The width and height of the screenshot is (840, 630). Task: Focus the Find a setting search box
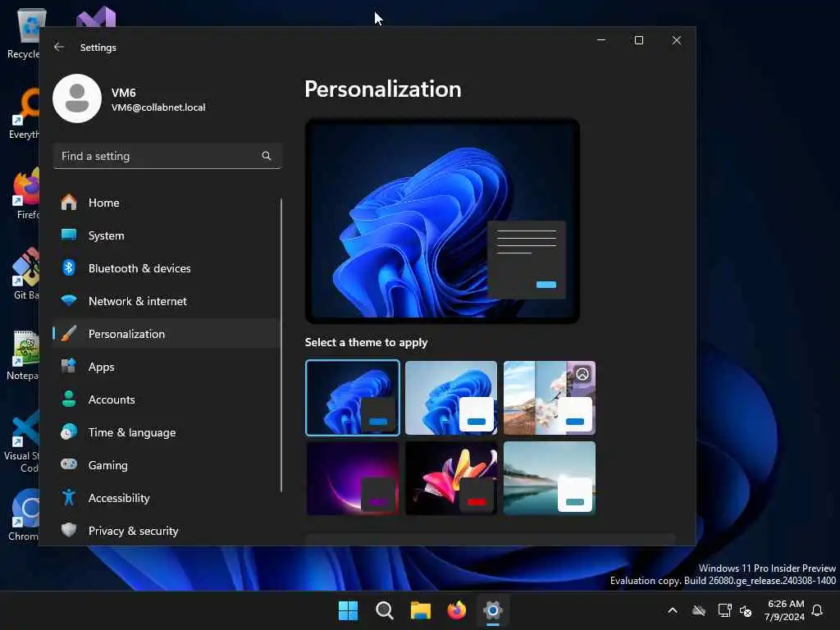[167, 156]
